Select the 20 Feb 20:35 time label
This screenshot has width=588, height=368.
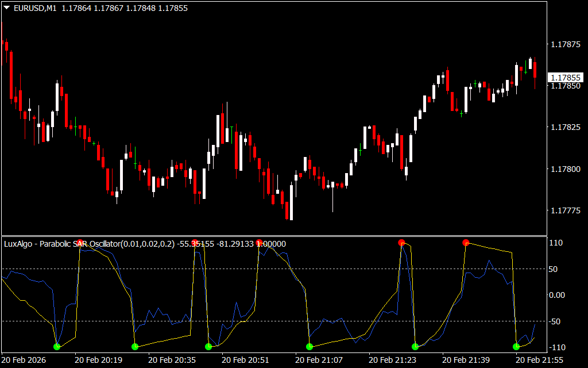click(172, 360)
